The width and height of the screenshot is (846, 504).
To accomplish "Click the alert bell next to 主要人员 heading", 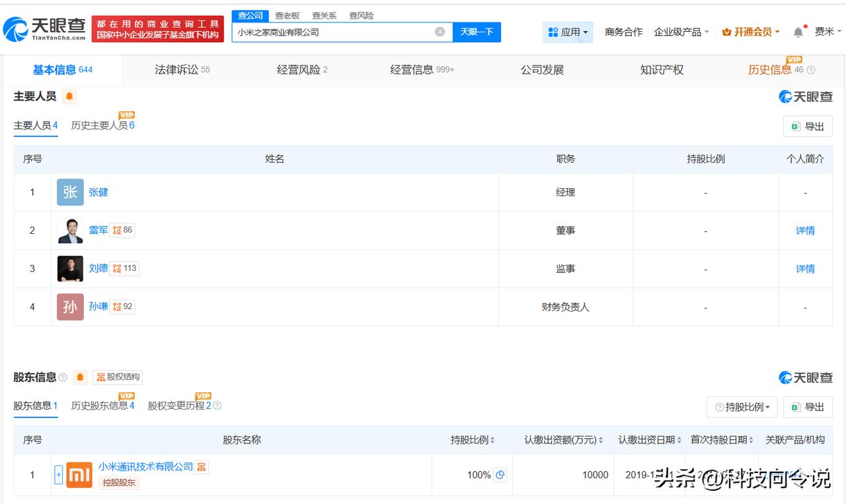I will [69, 96].
